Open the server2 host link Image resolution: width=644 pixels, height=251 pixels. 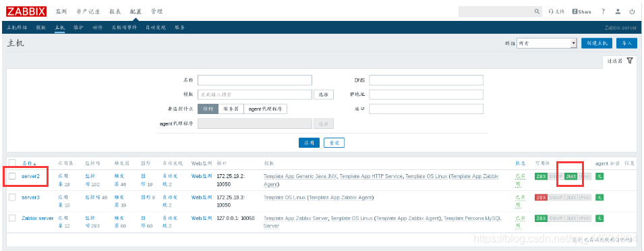(30, 176)
